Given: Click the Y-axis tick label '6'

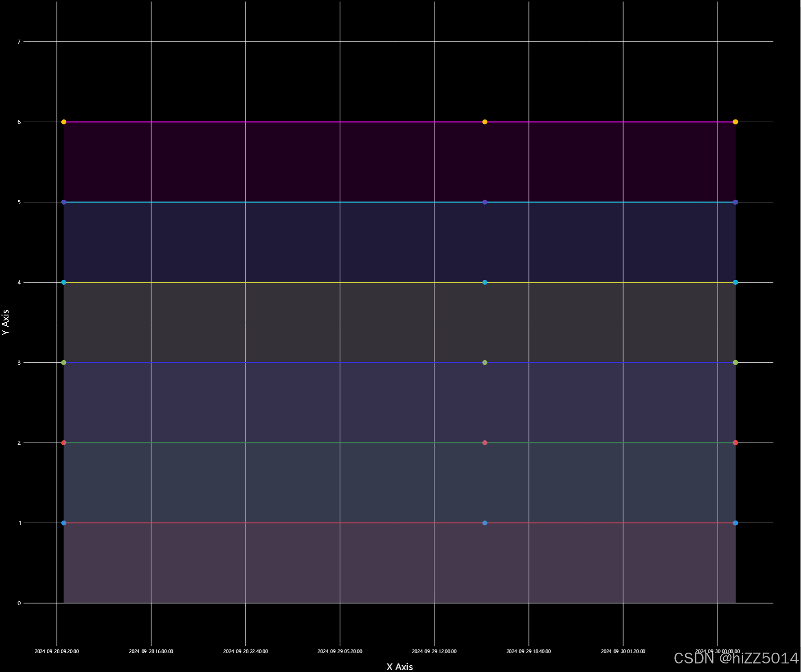Looking at the screenshot, I should tap(19, 122).
